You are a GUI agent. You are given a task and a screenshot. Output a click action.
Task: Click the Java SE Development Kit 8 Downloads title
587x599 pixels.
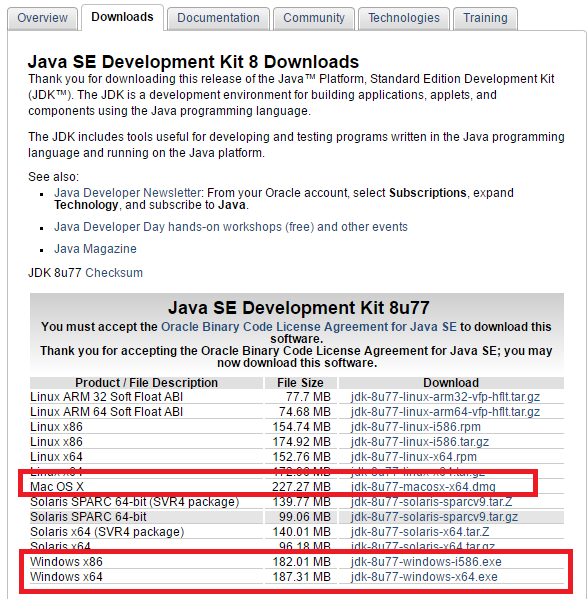(193, 62)
